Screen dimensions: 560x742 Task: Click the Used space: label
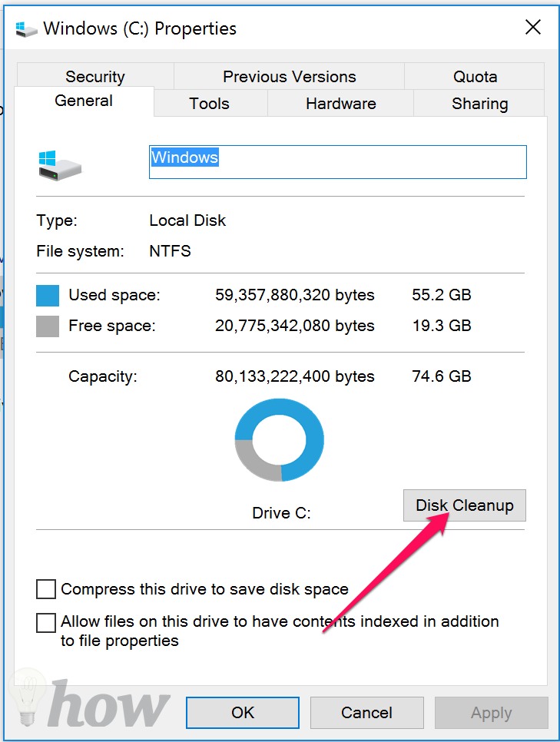(114, 295)
